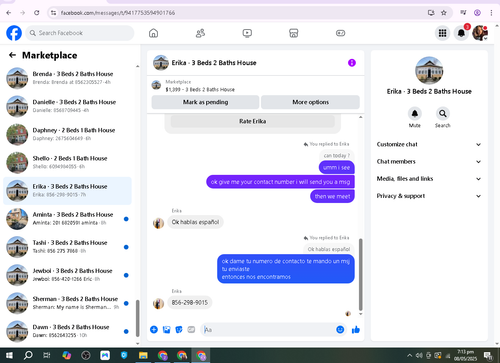Reload the page in the browser
This screenshot has height=363, width=500.
pyautogui.click(x=37, y=13)
